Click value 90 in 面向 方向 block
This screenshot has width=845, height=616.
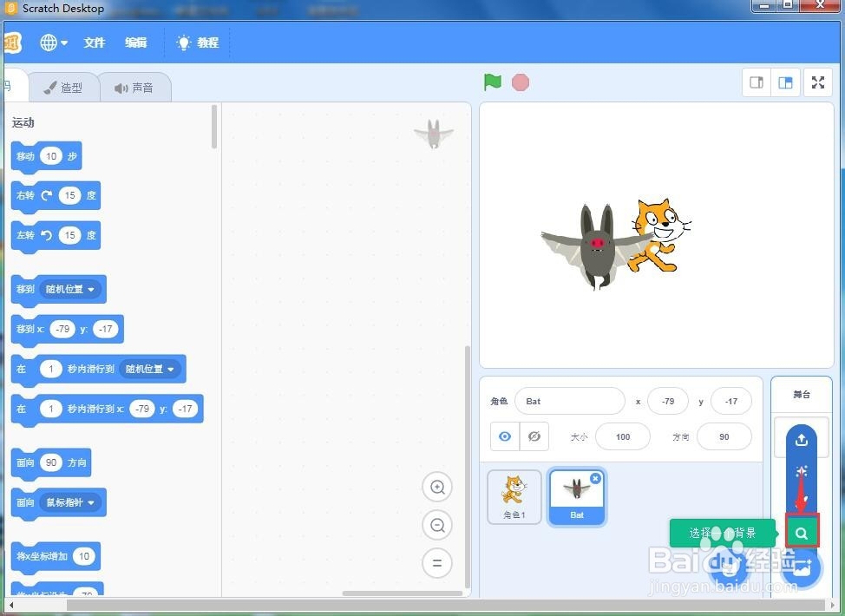click(x=51, y=462)
